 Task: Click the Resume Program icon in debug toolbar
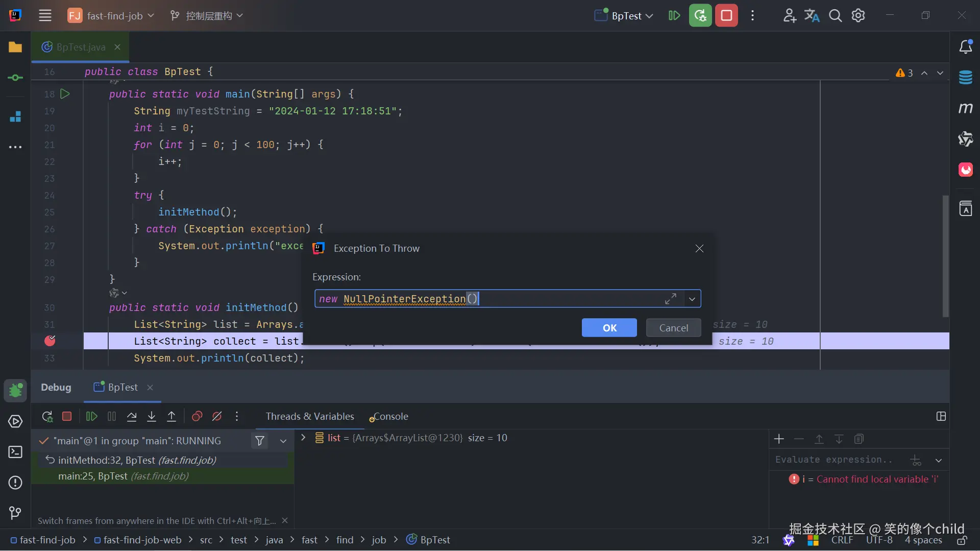[91, 417]
